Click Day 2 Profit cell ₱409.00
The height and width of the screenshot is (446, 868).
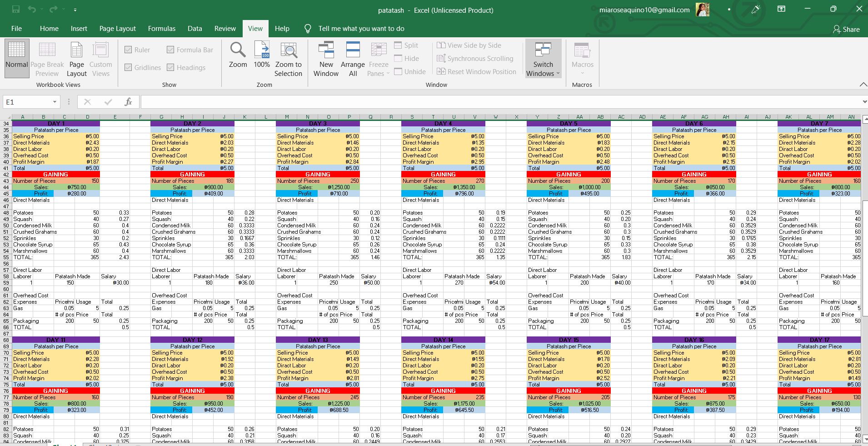coord(213,194)
